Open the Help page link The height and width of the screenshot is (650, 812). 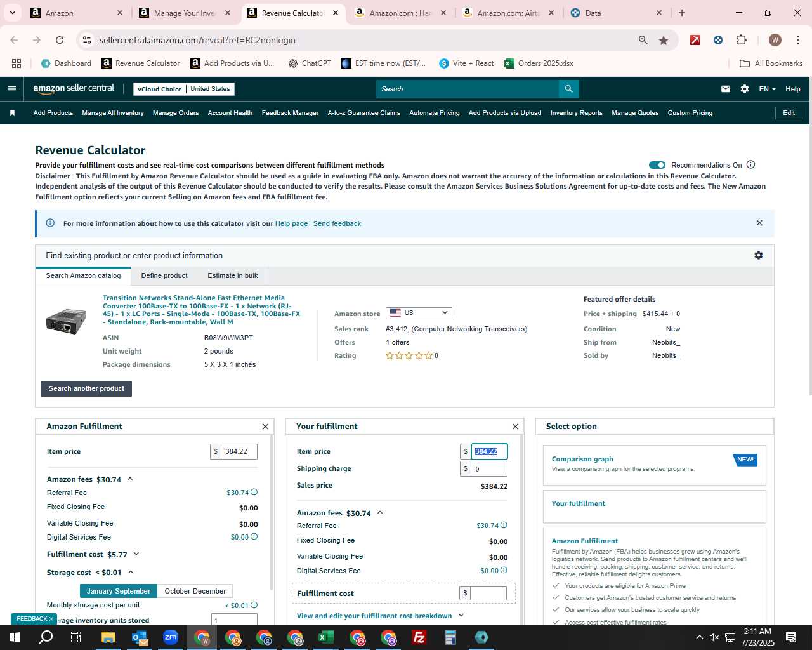click(x=291, y=223)
